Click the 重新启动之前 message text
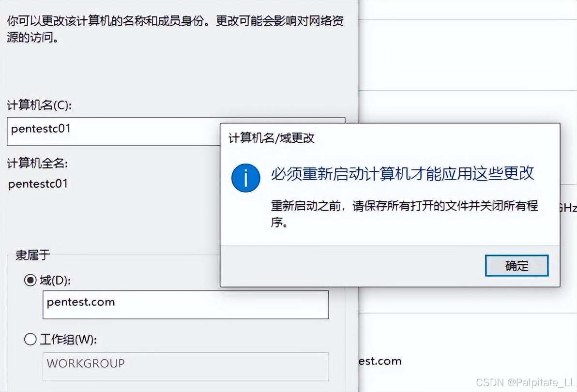 pos(404,213)
